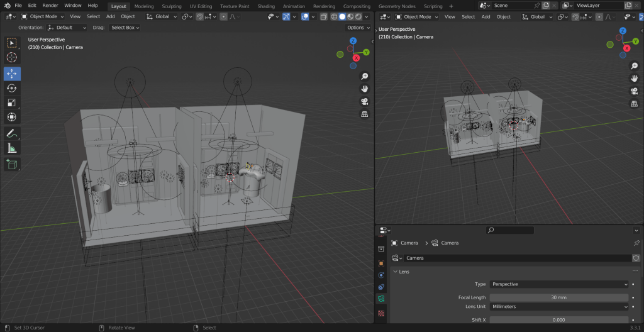Open the Render menu

pyautogui.click(x=50, y=6)
